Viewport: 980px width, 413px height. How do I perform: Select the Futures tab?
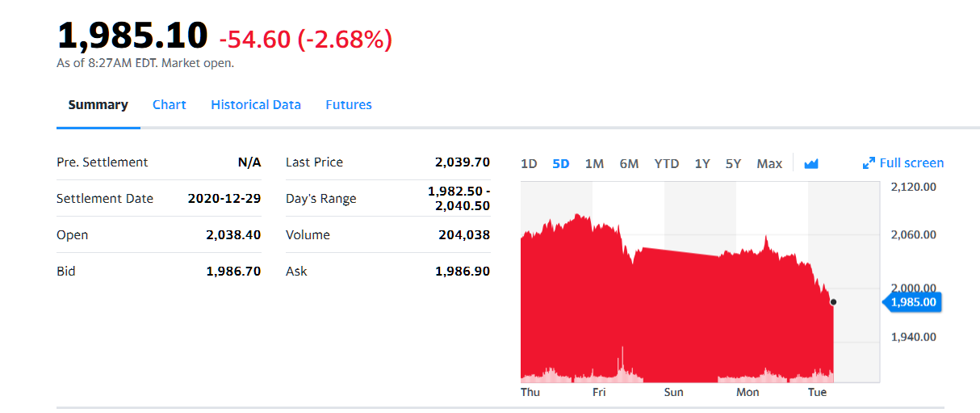point(348,105)
